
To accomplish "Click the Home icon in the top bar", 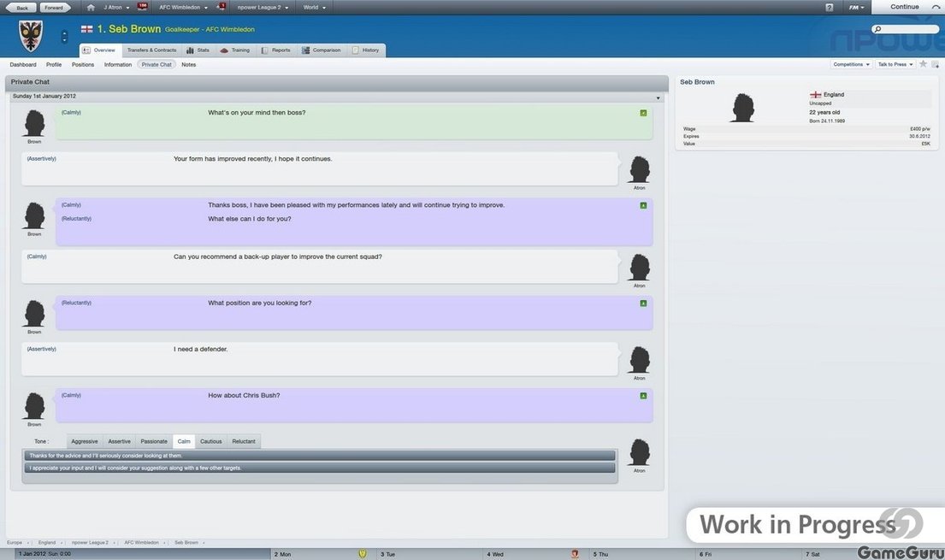I will tap(91, 7).
